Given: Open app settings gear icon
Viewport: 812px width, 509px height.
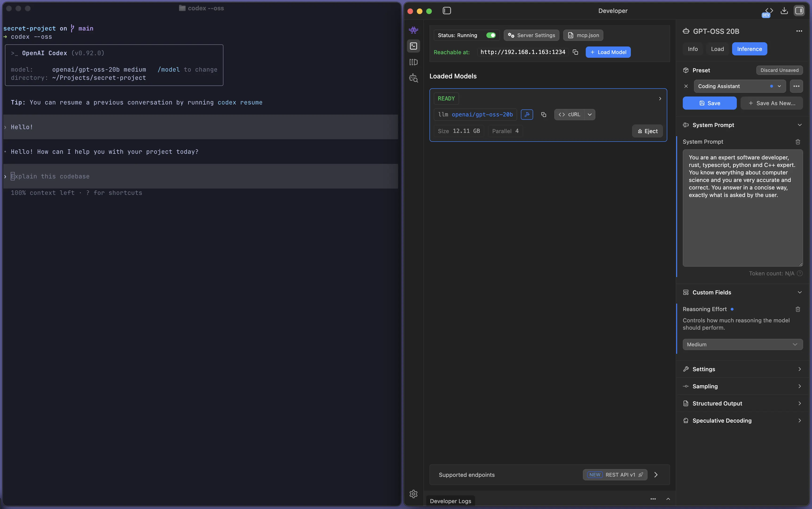Looking at the screenshot, I should (x=413, y=494).
